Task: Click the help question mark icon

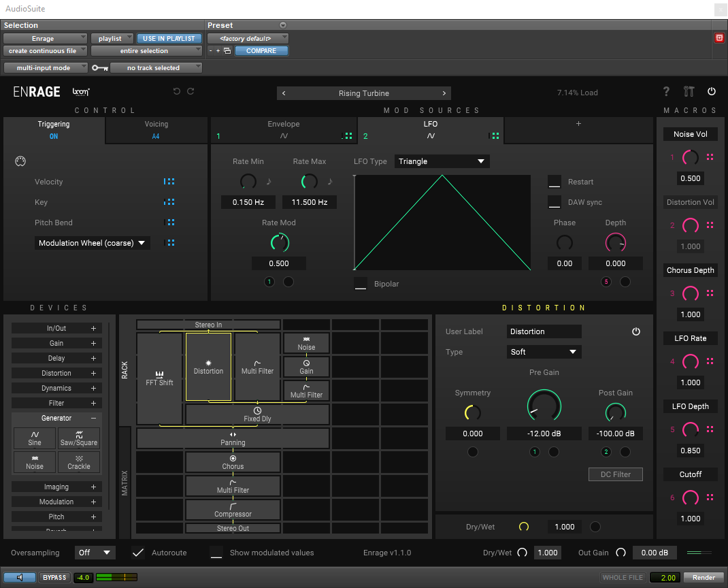Action: pyautogui.click(x=667, y=92)
